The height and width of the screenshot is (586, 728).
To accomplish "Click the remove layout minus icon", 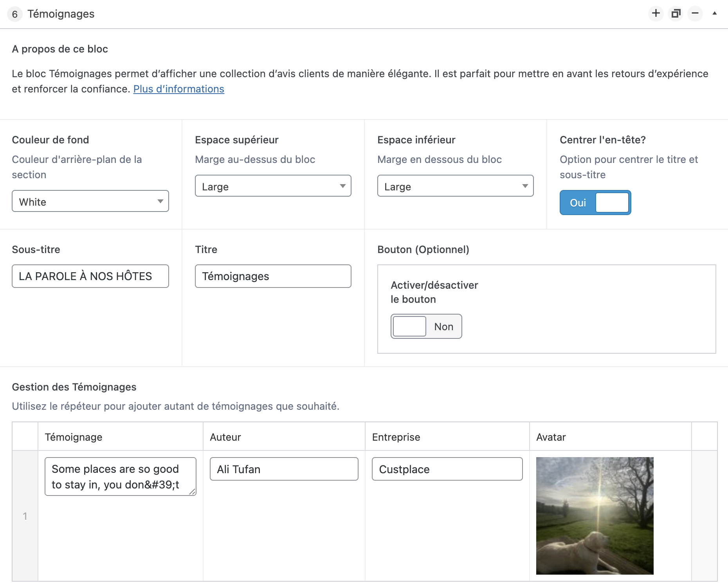I will [695, 14].
